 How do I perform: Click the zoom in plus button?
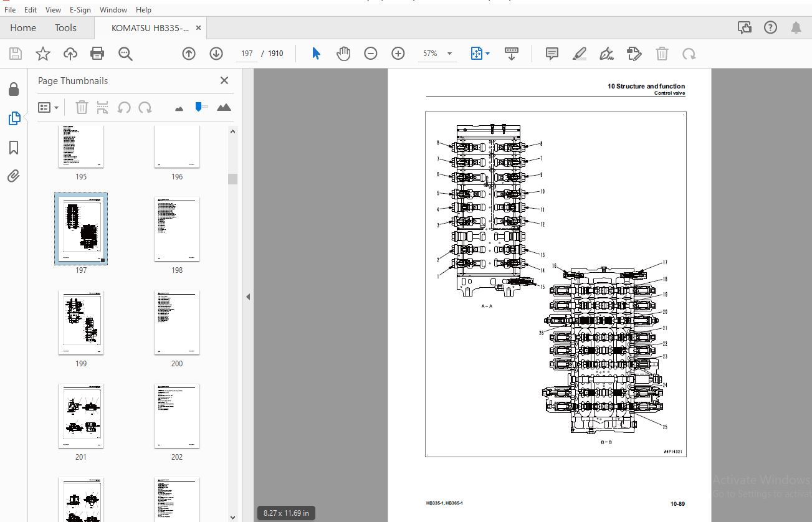398,54
